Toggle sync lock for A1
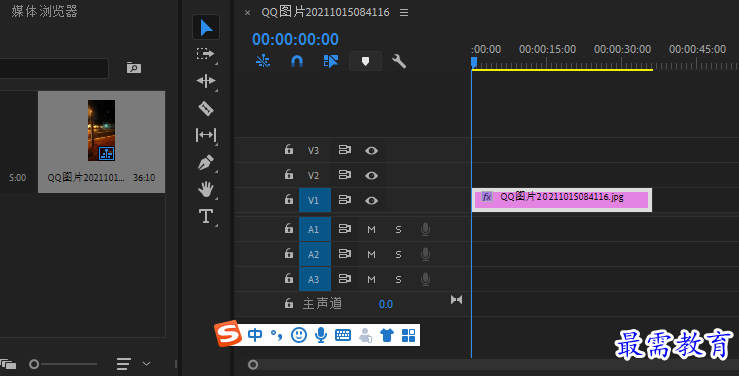The image size is (739, 376). coord(345,229)
